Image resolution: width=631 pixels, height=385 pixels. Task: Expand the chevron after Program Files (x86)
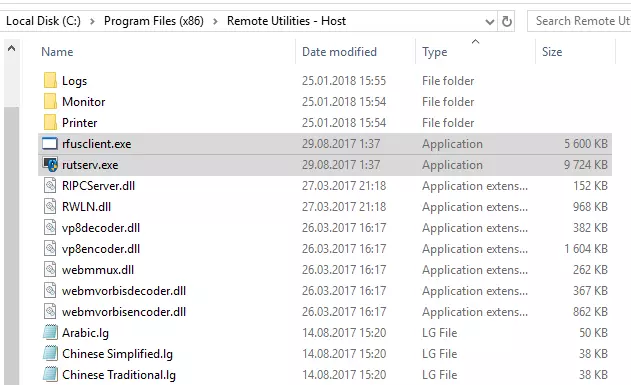point(215,21)
